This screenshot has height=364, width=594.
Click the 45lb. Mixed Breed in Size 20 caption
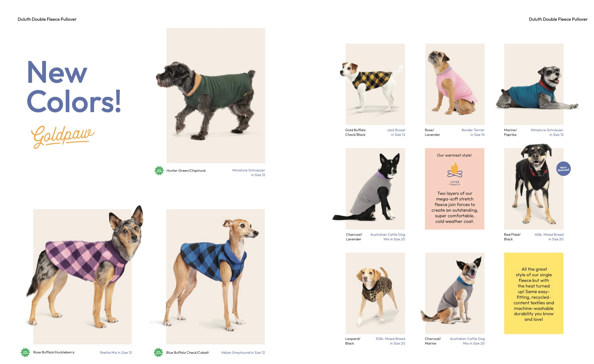coord(549,237)
